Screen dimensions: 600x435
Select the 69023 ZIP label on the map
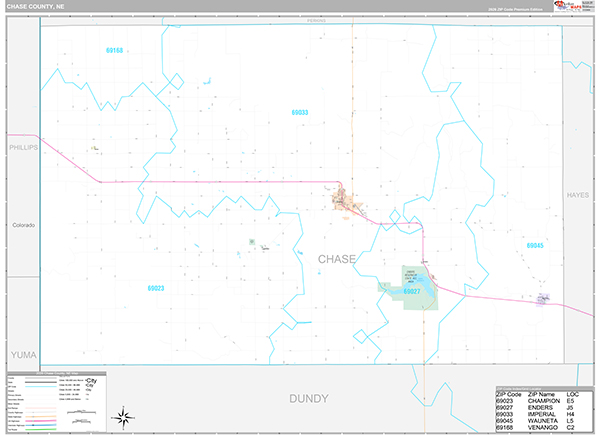(x=156, y=288)
